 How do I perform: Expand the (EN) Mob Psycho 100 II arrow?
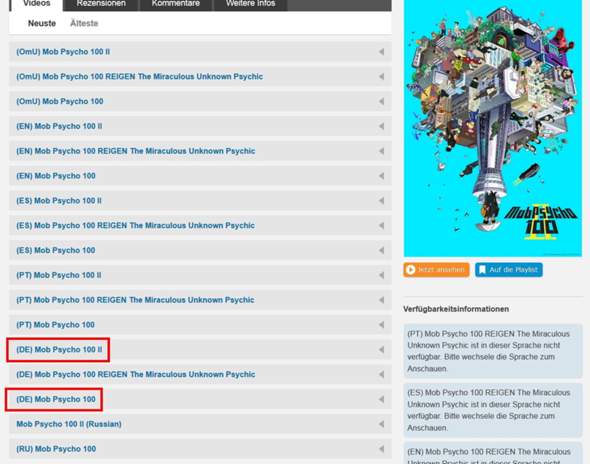[381, 126]
